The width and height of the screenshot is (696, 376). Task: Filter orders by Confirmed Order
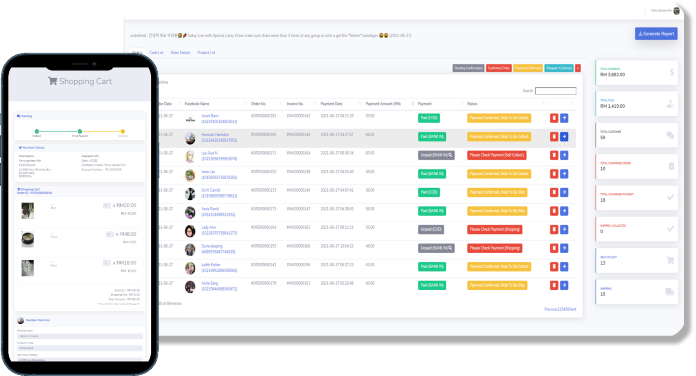(x=499, y=68)
